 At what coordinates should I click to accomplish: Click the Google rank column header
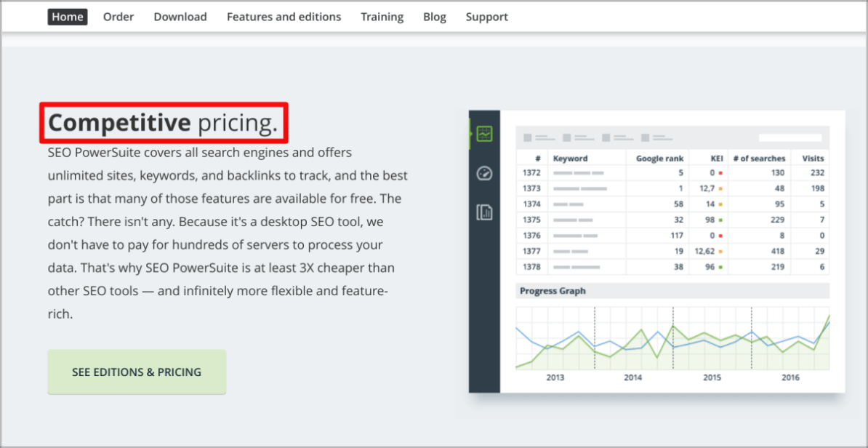tap(659, 158)
